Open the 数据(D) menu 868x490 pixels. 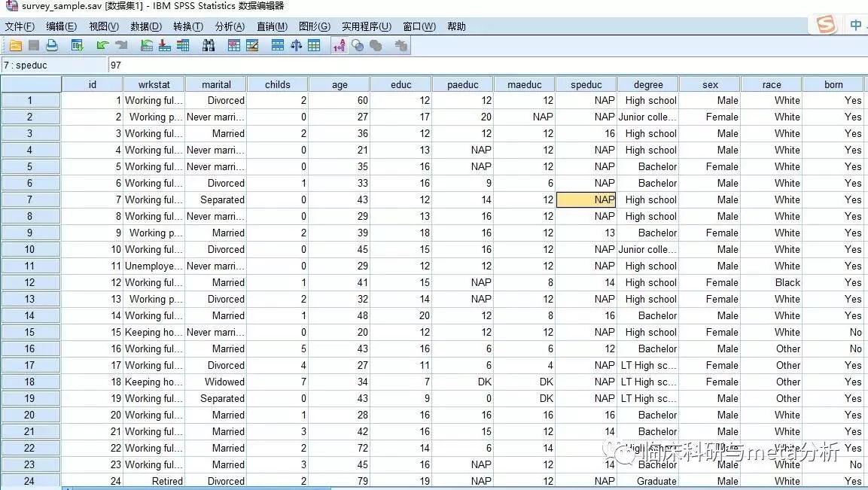tap(146, 26)
